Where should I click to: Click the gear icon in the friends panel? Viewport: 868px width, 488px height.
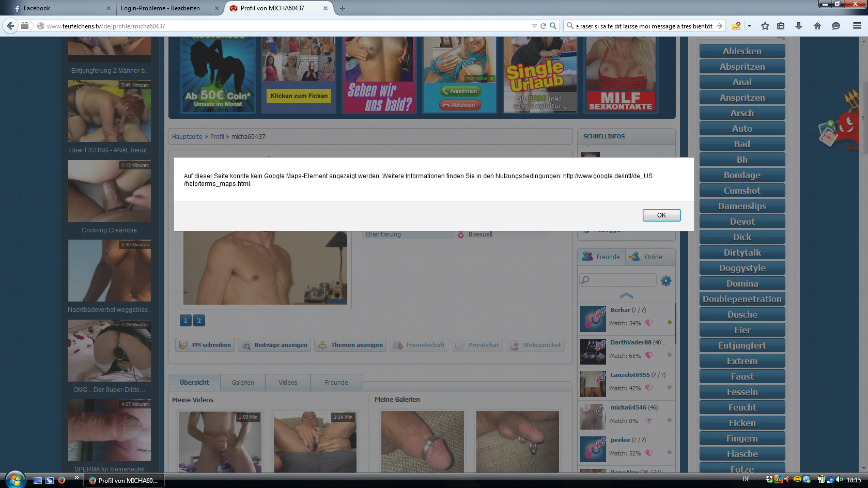[x=666, y=281]
